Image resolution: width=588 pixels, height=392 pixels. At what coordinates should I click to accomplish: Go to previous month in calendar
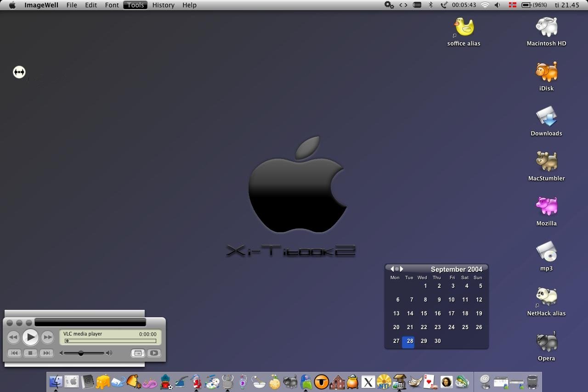(392, 269)
